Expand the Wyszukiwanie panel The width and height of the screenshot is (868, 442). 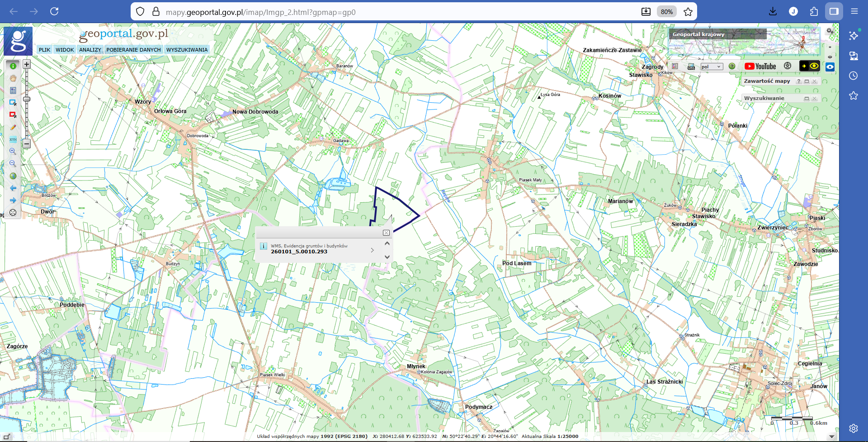pos(807,99)
